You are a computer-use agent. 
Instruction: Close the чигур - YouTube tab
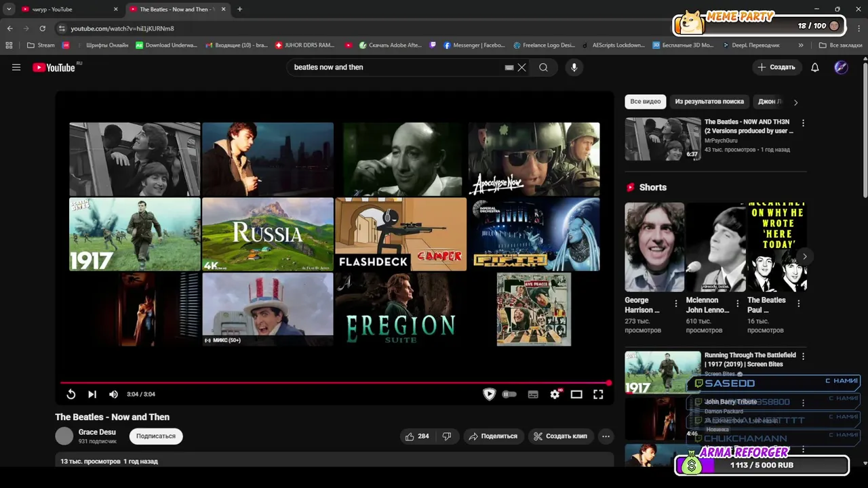pyautogui.click(x=115, y=9)
